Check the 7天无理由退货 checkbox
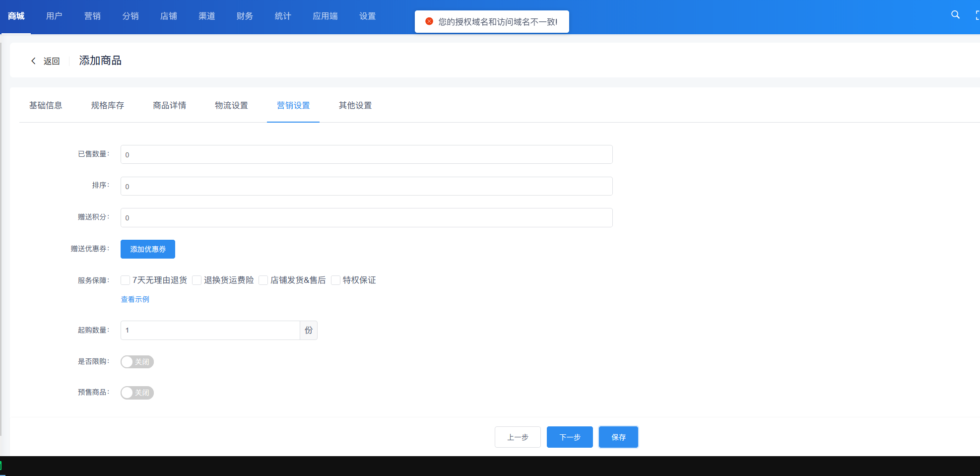 tap(126, 280)
